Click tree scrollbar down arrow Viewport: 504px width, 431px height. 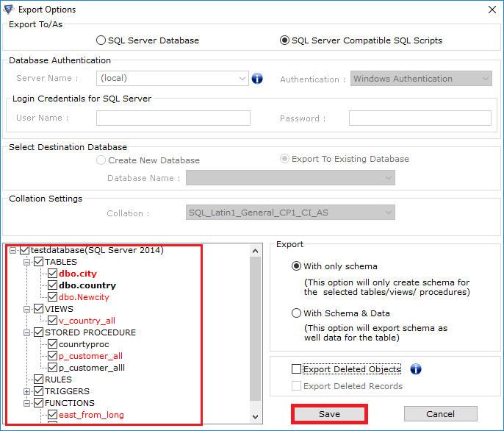tap(255, 417)
